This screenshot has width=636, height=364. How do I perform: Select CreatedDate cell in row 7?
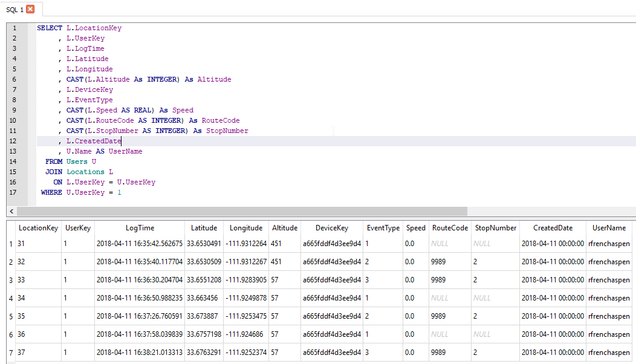553,353
